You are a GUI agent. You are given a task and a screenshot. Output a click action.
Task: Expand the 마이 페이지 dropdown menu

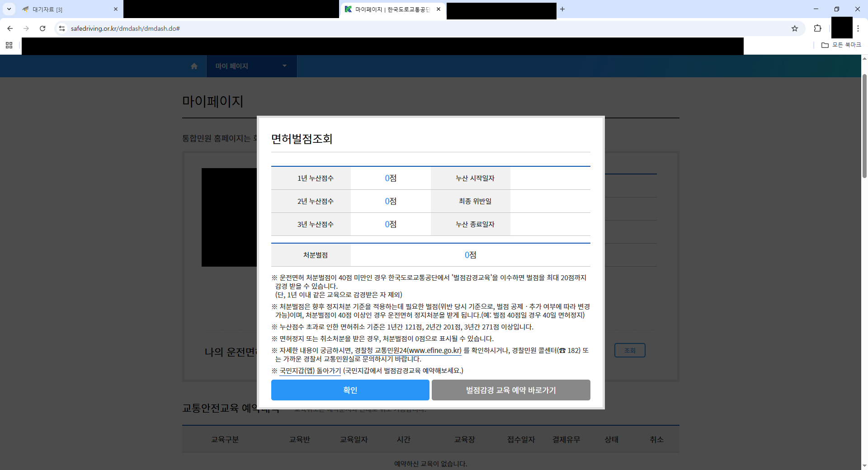coord(284,66)
